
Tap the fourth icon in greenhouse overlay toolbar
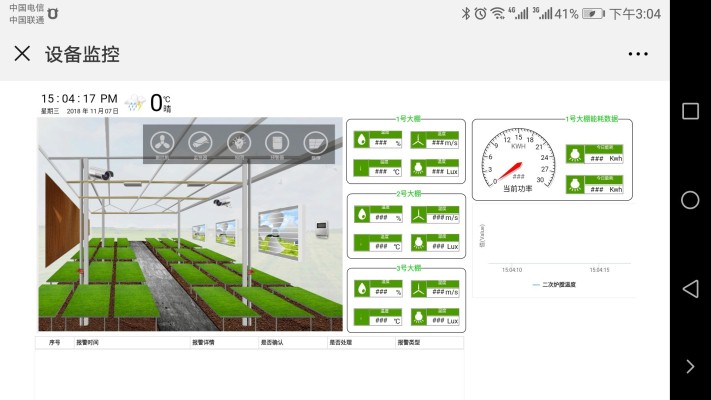pyautogui.click(x=277, y=144)
